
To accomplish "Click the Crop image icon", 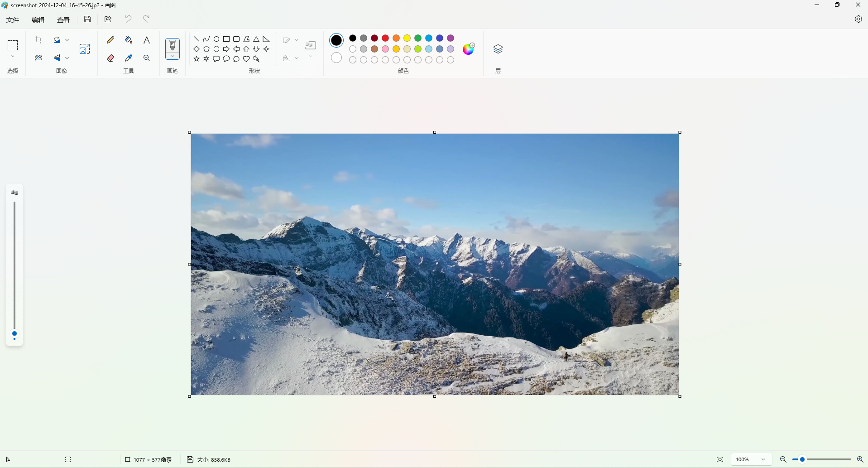I will tap(38, 40).
